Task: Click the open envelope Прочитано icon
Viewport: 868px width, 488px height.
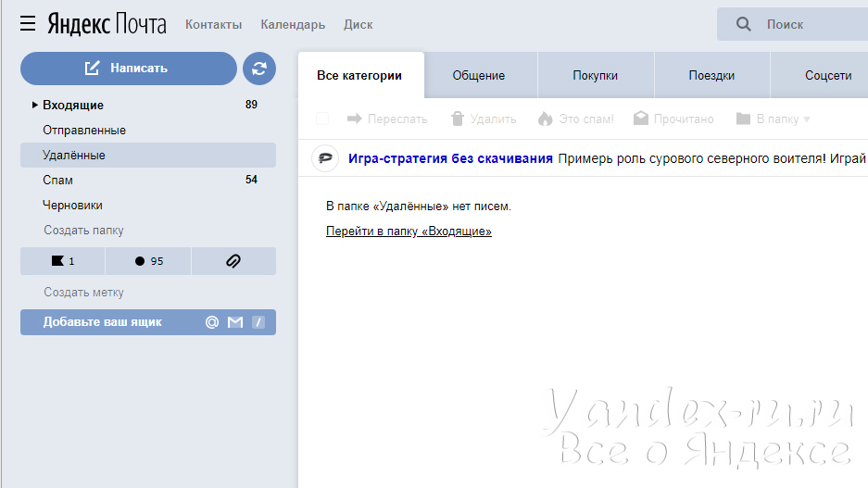Action: coord(640,119)
